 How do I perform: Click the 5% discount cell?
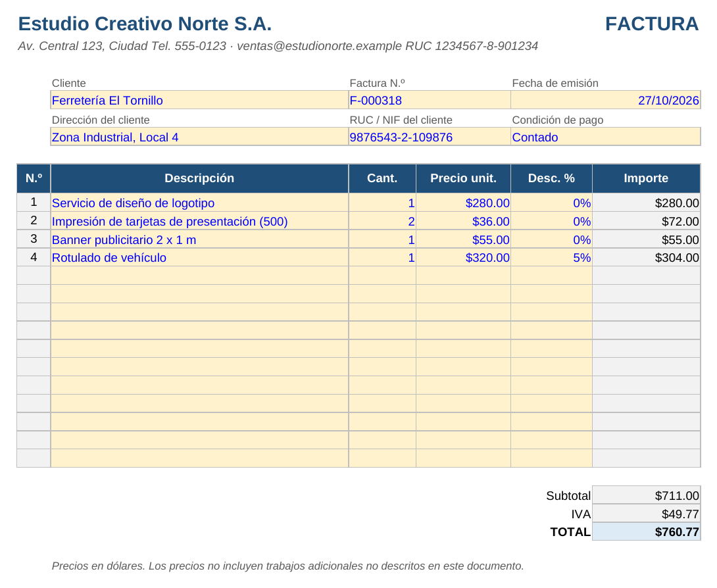pos(551,257)
